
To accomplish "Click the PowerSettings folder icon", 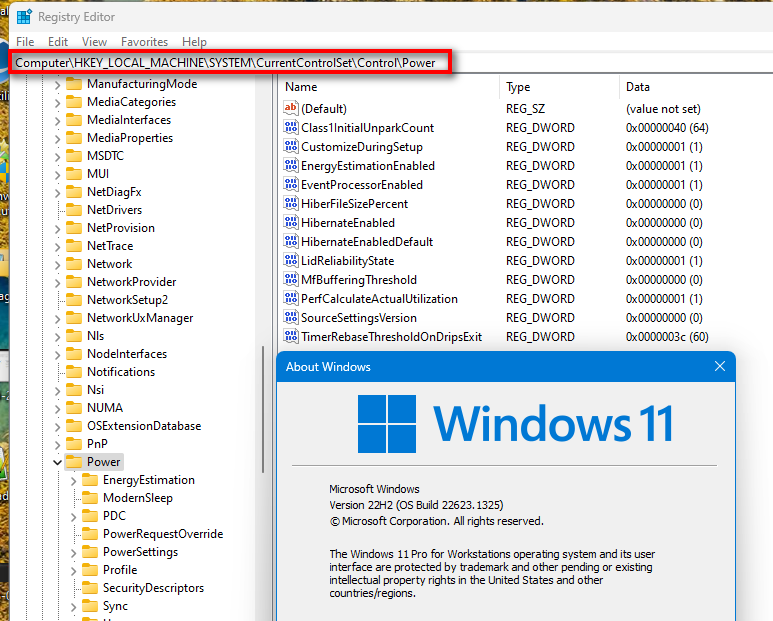I will [90, 552].
